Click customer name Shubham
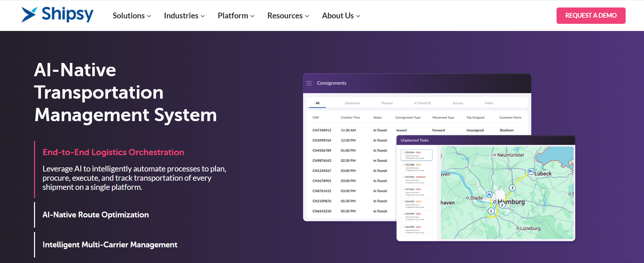644x263 pixels. 507,130
